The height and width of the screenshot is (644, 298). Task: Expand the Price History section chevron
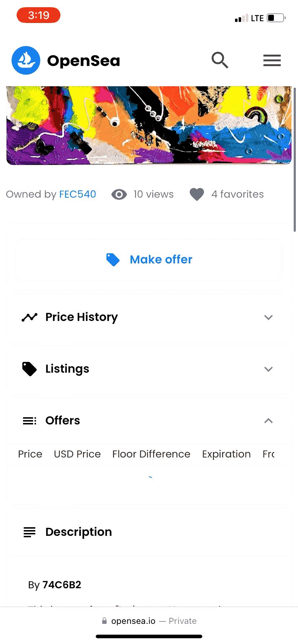point(268,317)
